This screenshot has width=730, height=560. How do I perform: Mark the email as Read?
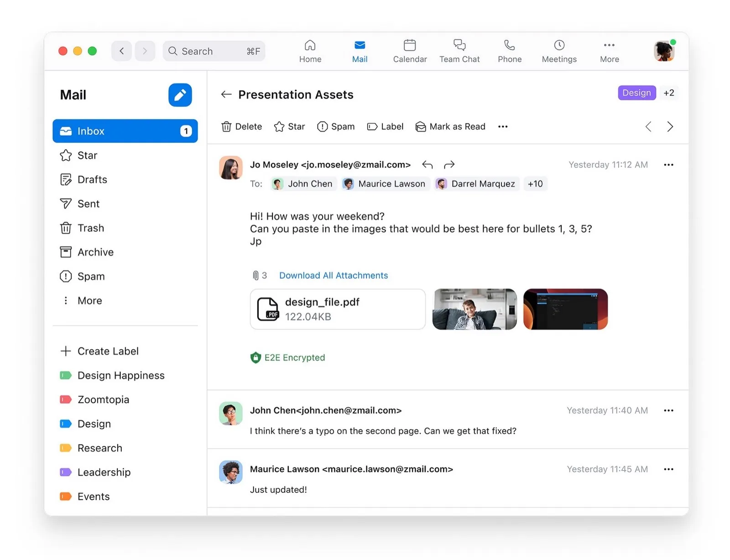tap(450, 126)
